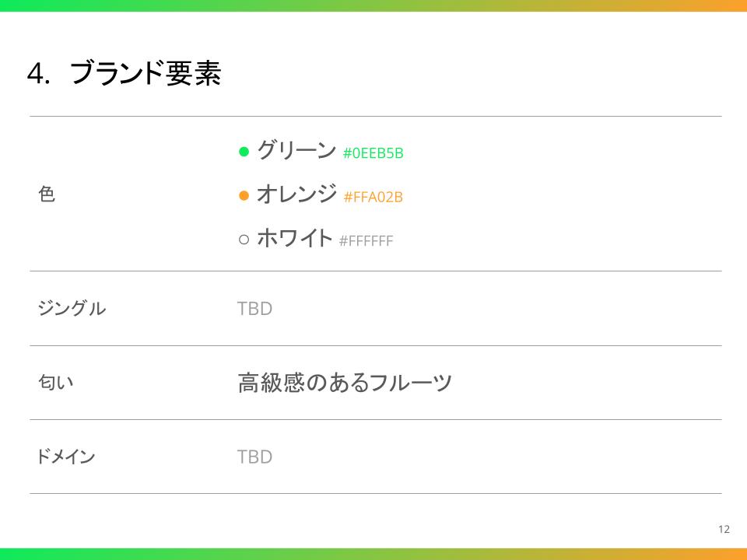Click the hex code #FFFFFF
747x560 pixels.
click(366, 241)
